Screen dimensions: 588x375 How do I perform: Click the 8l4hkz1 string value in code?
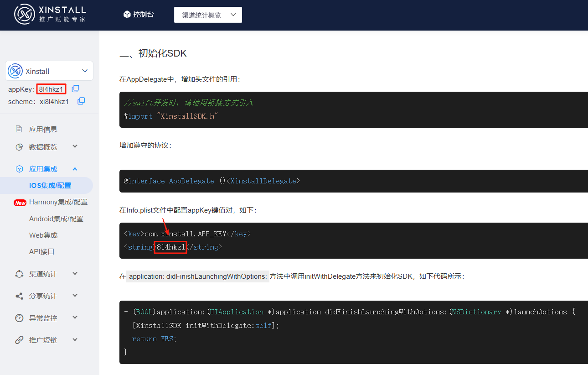pyautogui.click(x=170, y=247)
